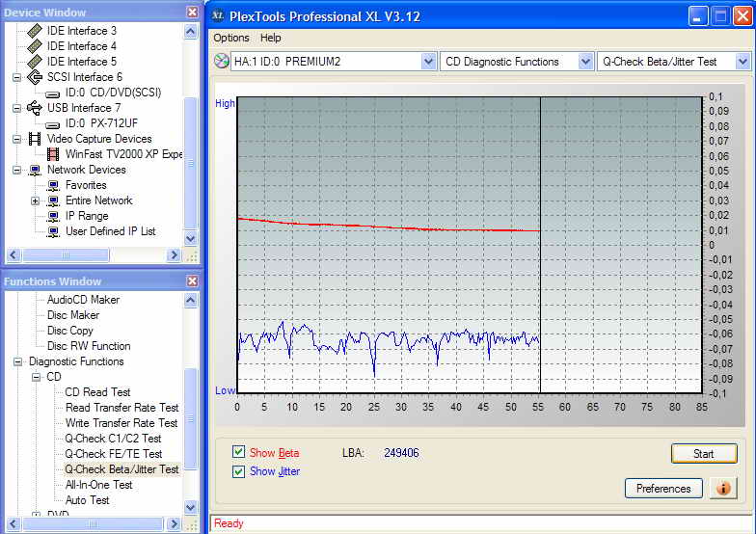The width and height of the screenshot is (756, 534).
Task: Click the Functions Window vertical scrollbar thumb
Action: (191, 418)
